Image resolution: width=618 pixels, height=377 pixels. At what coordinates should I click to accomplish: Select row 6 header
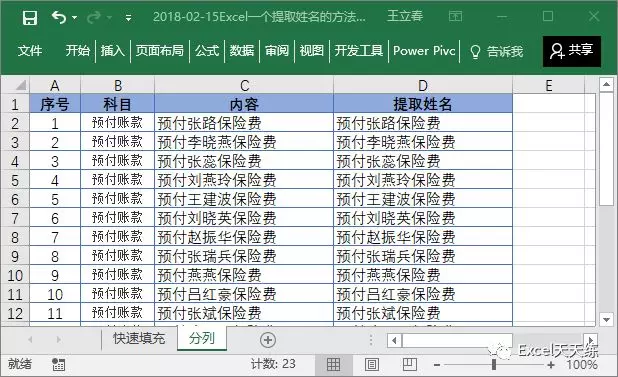(x=15, y=199)
